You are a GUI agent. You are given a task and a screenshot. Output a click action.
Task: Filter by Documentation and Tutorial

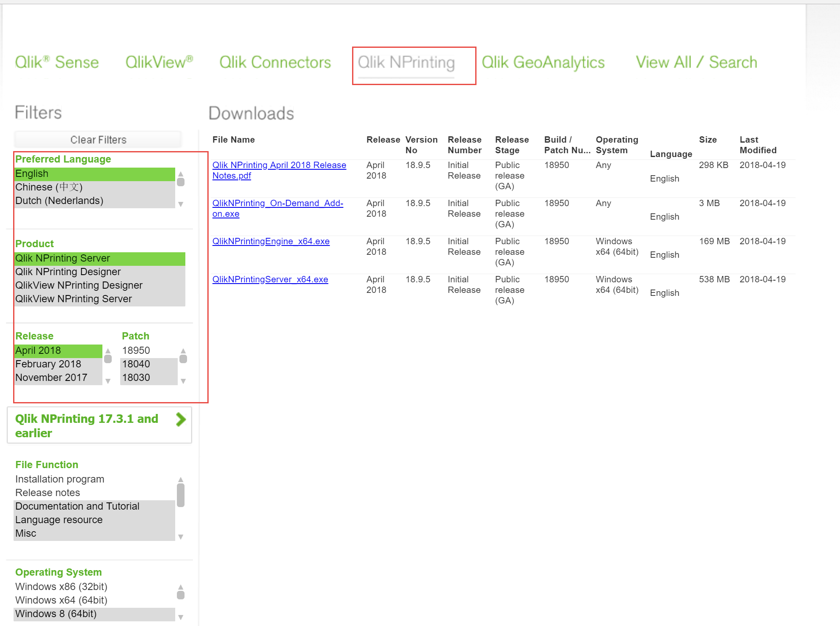(95, 506)
